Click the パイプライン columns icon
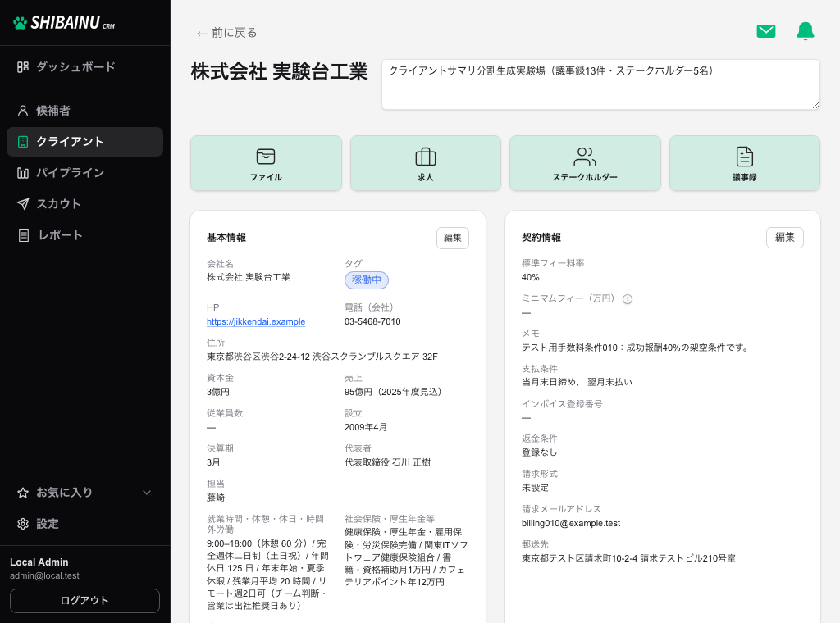 [x=22, y=173]
